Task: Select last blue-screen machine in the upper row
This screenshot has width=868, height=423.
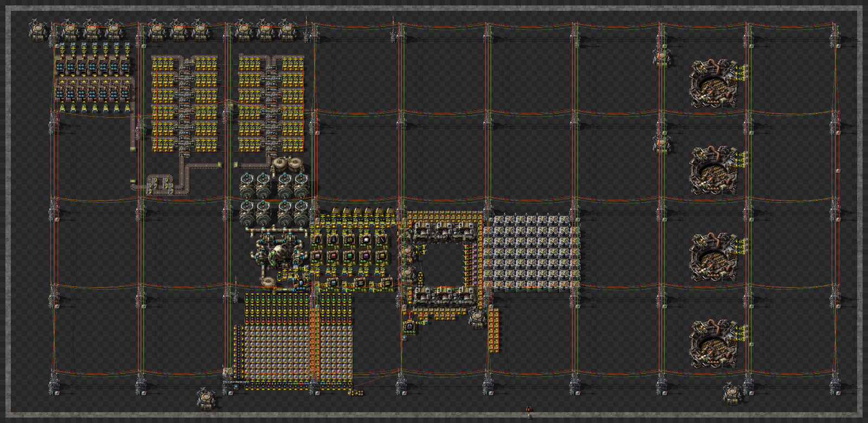Action: point(125,67)
